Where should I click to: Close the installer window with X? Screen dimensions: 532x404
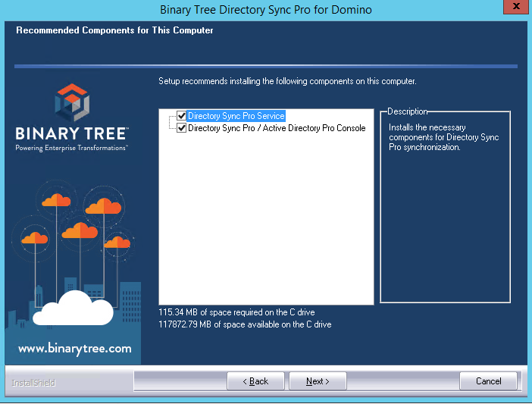tap(516, 7)
